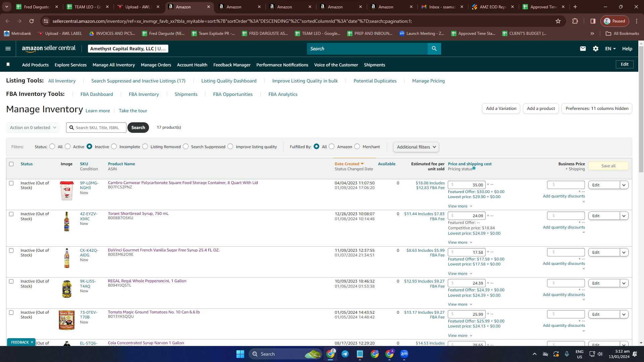Select the REGAL Pepperoncini row checkbox

(11, 282)
